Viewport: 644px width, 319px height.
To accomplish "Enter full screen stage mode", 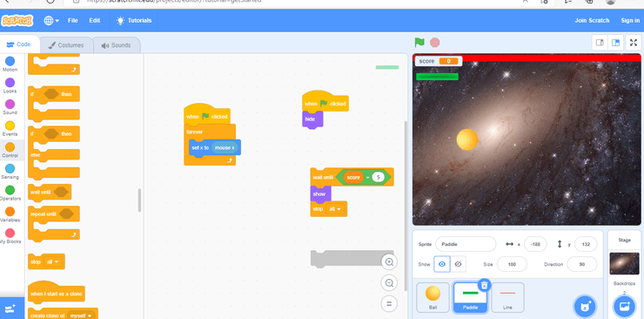I will coord(634,43).
